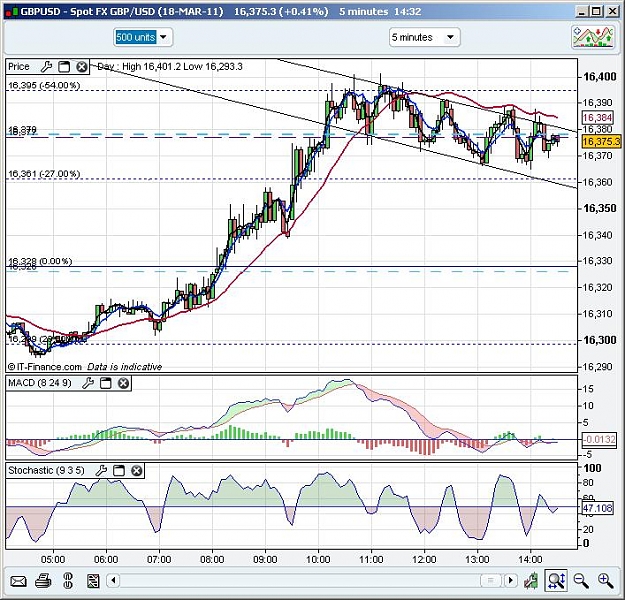
Task: Click the IT-Finance.com copyright text
Action: pos(85,367)
